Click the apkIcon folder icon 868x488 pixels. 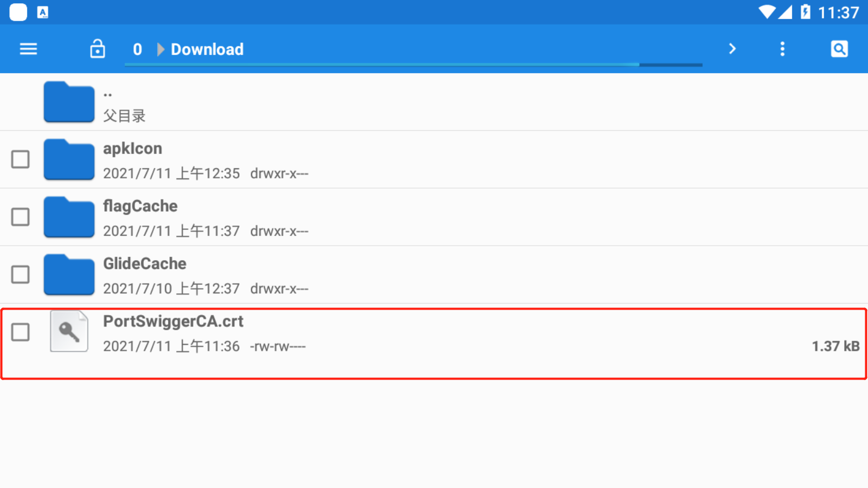[x=69, y=159]
